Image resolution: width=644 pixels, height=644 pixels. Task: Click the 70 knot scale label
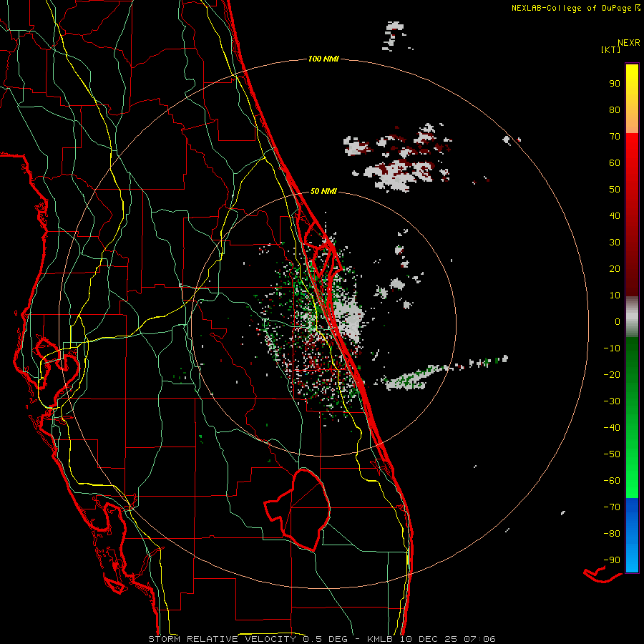[615, 137]
